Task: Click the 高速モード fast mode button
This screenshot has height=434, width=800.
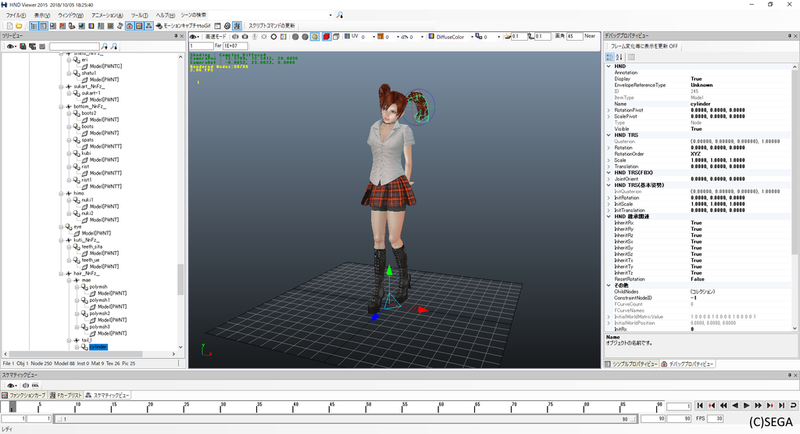Action: [216, 37]
